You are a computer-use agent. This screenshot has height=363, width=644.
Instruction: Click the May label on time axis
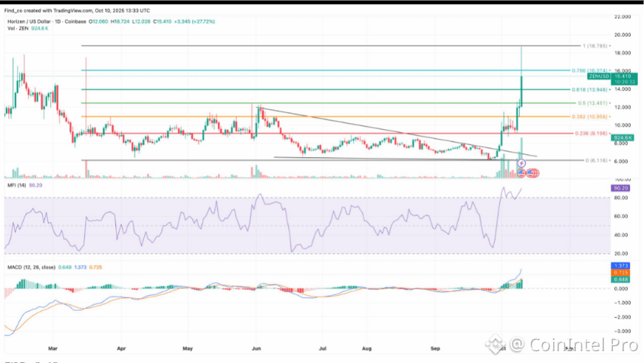pos(188,349)
